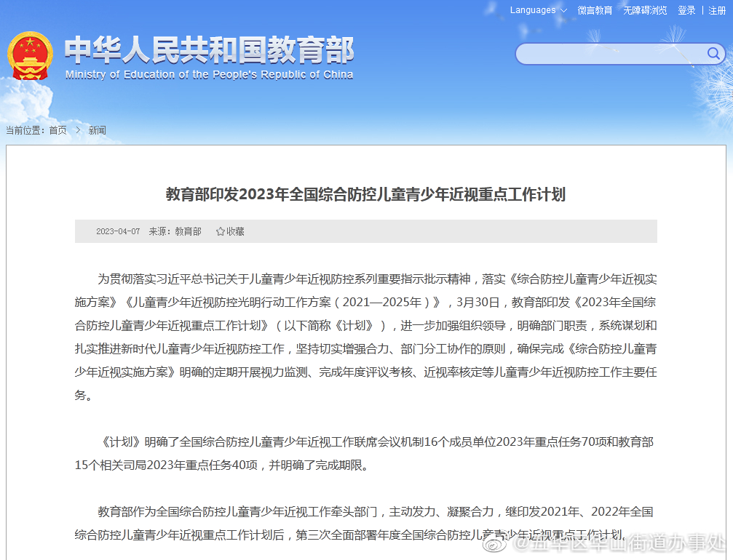Open 无障碍浏览 accessibility mode
Viewport: 733px width, 560px height.
(x=645, y=10)
